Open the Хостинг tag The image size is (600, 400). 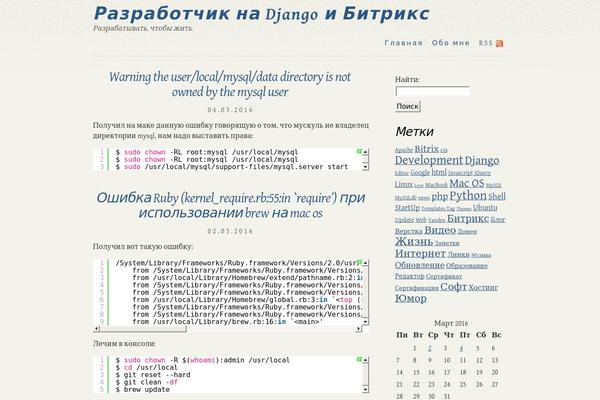tap(483, 287)
